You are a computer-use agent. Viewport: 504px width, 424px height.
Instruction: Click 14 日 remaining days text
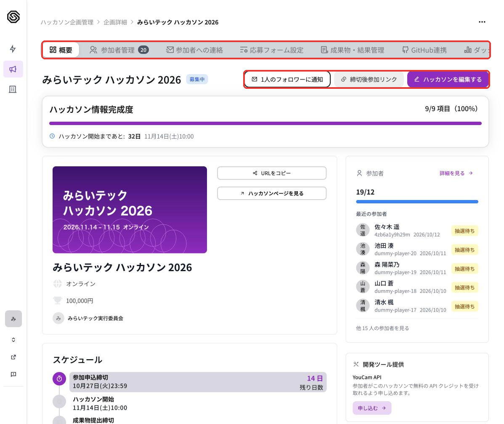tap(315, 379)
